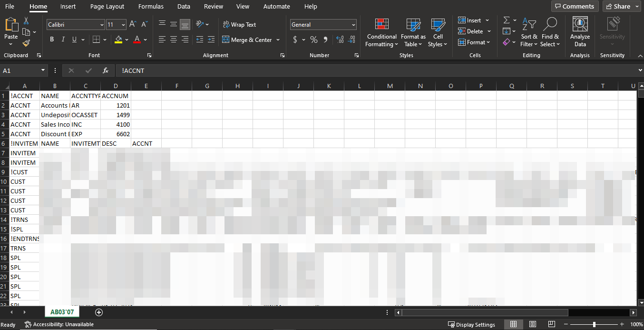
Task: Select all cells via corner triangle
Action: click(5, 86)
